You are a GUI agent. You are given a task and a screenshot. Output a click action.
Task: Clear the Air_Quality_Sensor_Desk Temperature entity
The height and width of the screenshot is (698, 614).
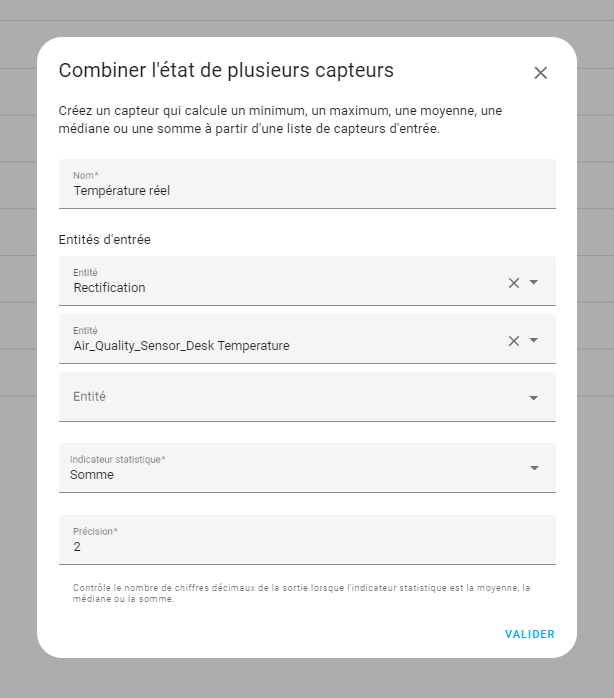(x=514, y=341)
